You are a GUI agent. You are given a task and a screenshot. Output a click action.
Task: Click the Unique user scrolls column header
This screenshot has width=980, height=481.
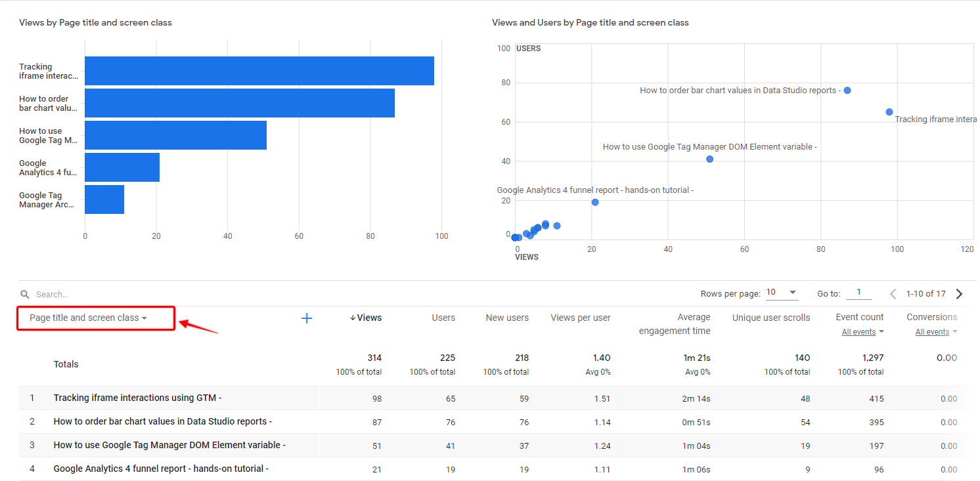point(770,318)
